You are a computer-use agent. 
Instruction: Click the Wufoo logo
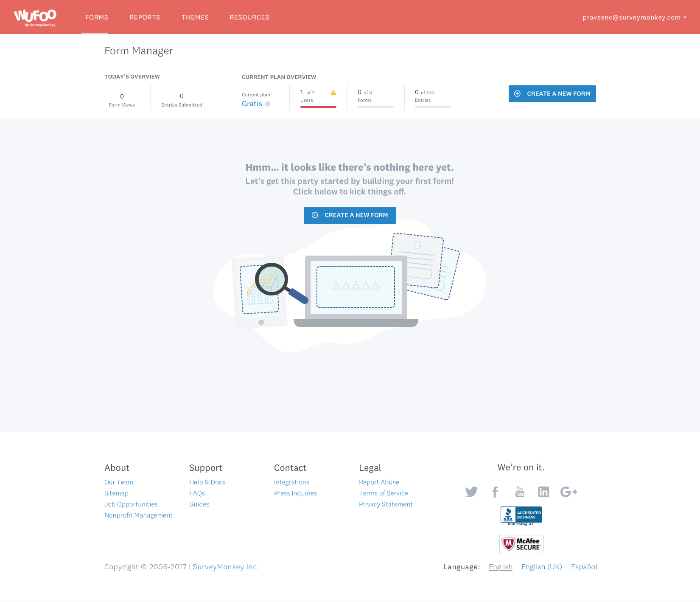(35, 17)
